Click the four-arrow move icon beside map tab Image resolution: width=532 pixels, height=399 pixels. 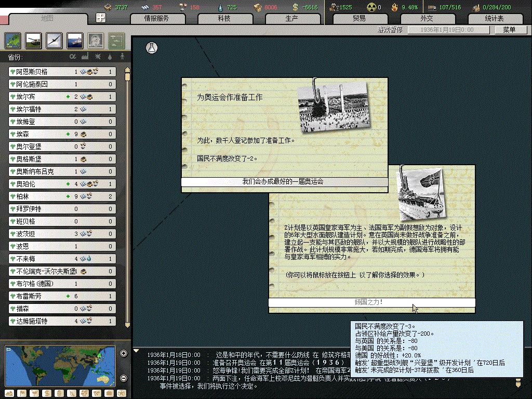pos(101,18)
